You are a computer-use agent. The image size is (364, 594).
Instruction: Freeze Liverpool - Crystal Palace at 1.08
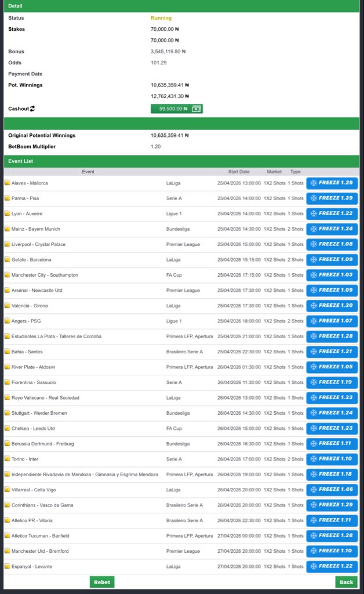point(332,244)
